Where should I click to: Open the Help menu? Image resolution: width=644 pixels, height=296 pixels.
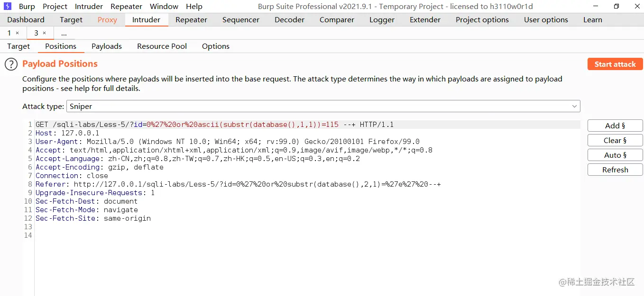[194, 7]
